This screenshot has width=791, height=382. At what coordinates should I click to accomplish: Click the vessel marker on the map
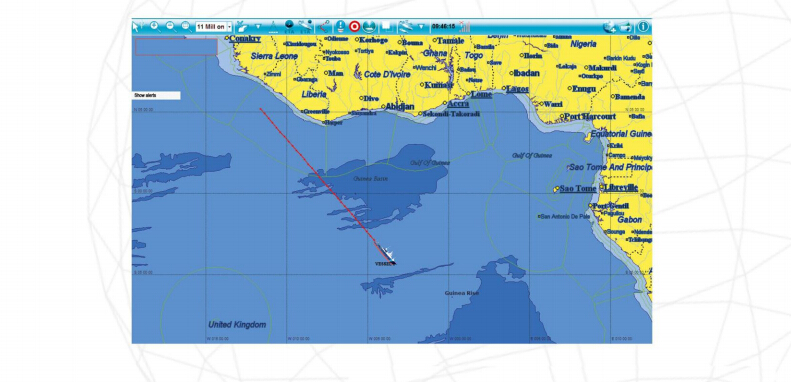point(387,254)
